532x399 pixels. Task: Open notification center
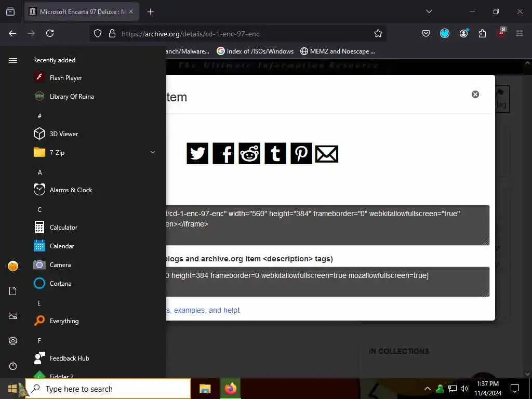click(x=515, y=389)
